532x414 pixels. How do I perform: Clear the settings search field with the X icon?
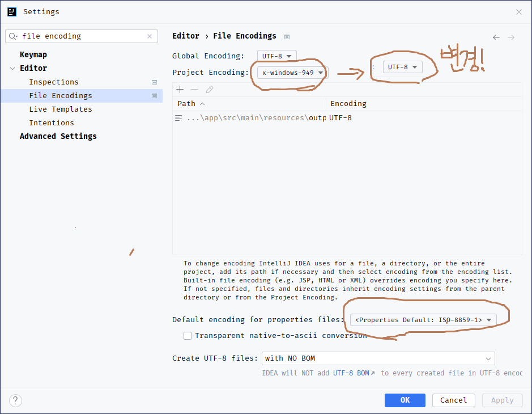tap(149, 36)
